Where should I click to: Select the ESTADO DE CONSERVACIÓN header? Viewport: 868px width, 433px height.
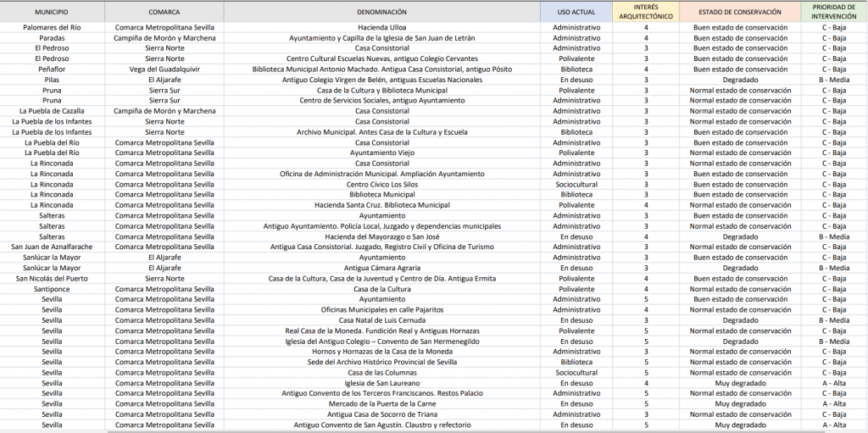(x=740, y=13)
